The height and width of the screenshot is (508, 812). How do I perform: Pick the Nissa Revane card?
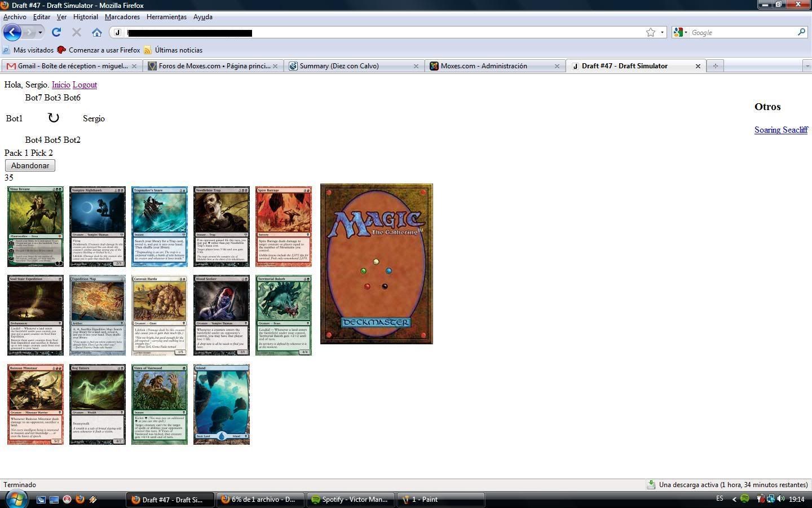(36, 226)
